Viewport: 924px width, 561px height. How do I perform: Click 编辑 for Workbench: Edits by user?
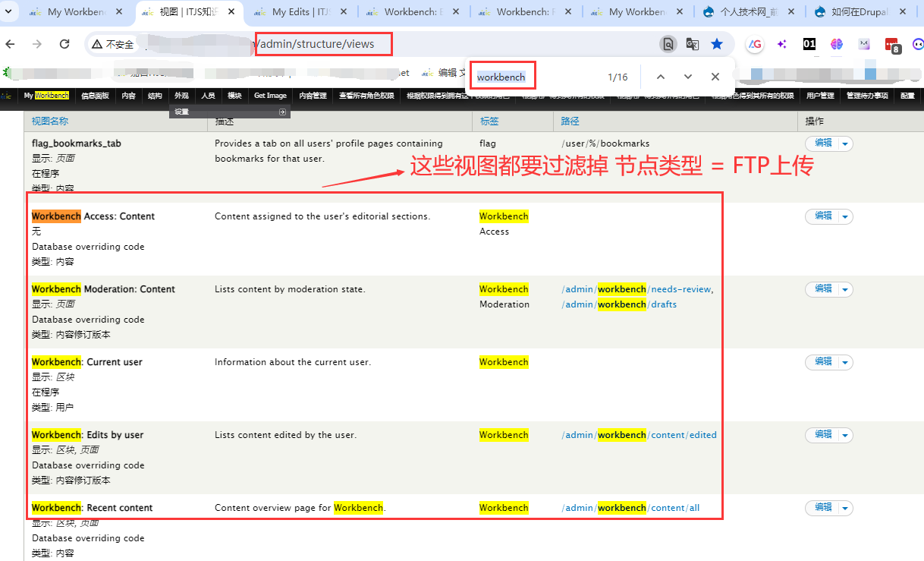pyautogui.click(x=822, y=434)
